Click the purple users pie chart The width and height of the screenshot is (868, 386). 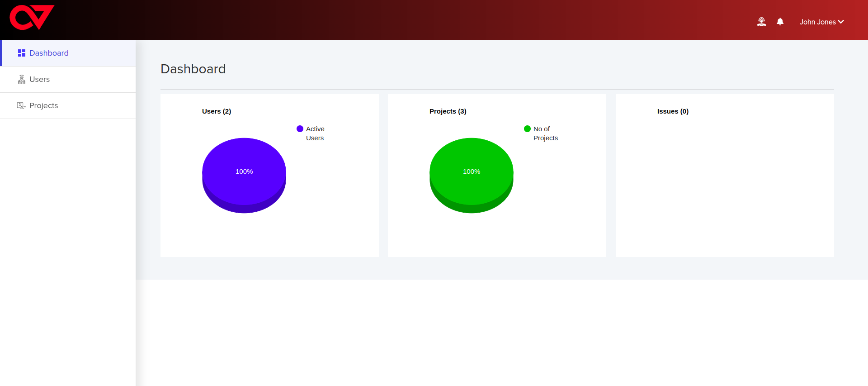pos(244,175)
